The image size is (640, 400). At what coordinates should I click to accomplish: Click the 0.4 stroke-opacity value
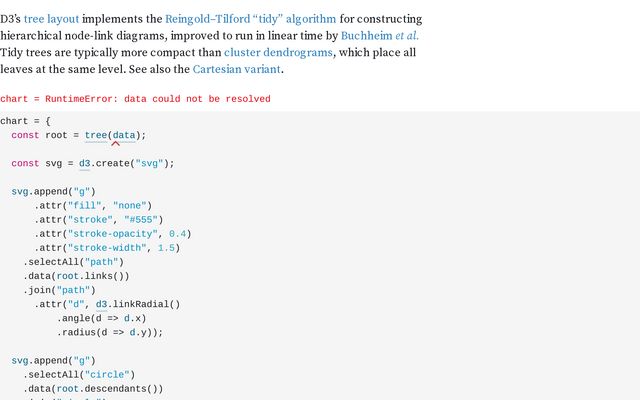179,233
